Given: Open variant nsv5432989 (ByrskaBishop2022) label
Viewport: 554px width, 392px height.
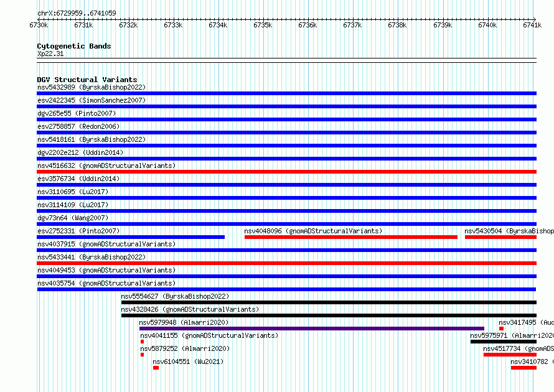Looking at the screenshot, I should (x=92, y=87).
